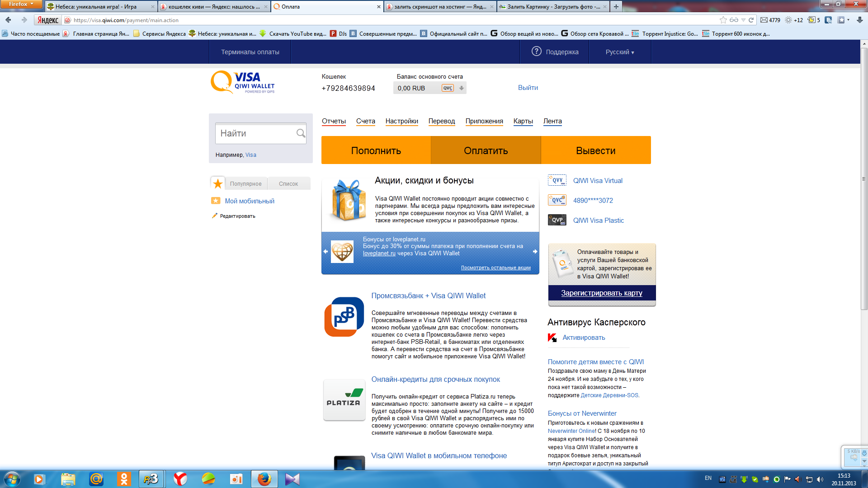The height and width of the screenshot is (488, 868).
Task: Click the Kaspersky logo icon
Action: 552,338
